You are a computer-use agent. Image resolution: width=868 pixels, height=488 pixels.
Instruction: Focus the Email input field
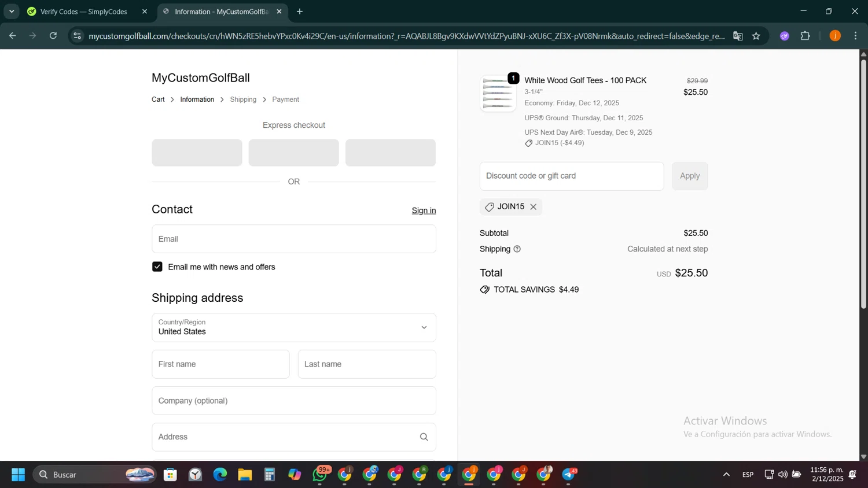tap(294, 239)
